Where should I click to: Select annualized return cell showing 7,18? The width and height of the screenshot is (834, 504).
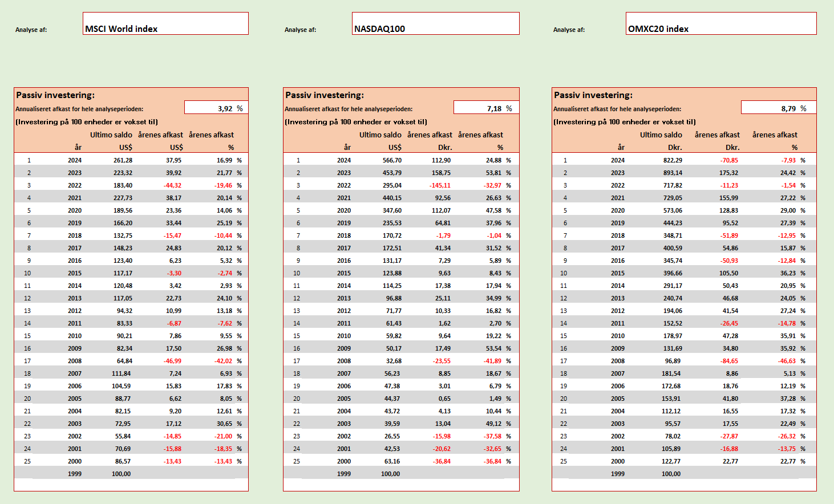(486, 108)
